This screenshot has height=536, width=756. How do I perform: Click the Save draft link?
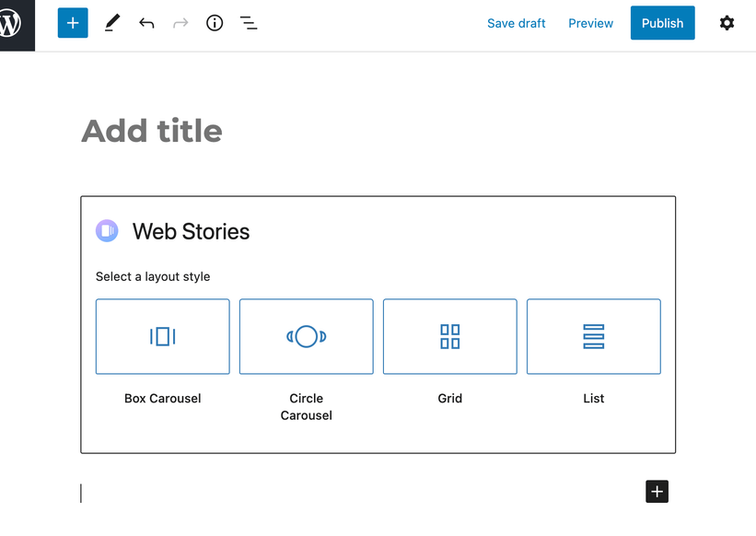[x=516, y=23]
